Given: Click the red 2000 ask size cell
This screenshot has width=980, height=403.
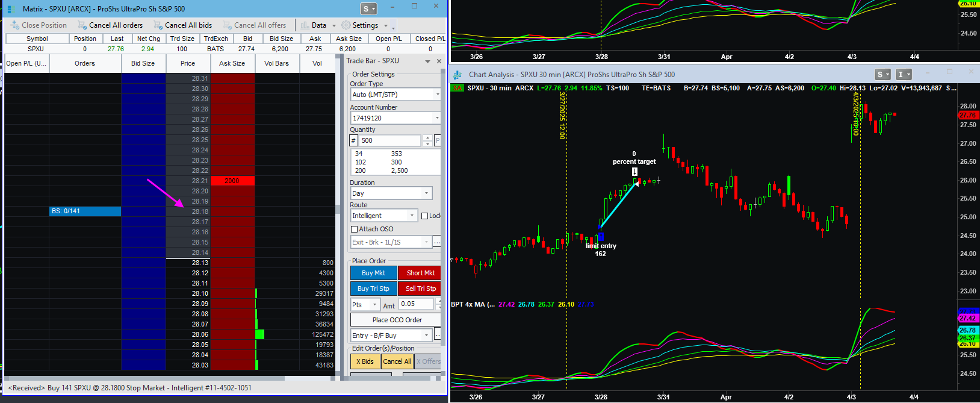Looking at the screenshot, I should (232, 181).
